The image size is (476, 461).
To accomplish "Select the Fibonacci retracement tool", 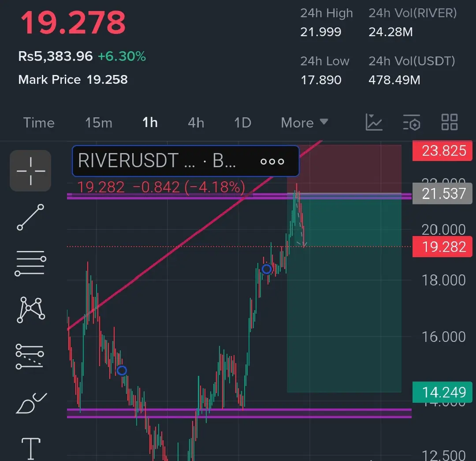I will click(x=30, y=356).
